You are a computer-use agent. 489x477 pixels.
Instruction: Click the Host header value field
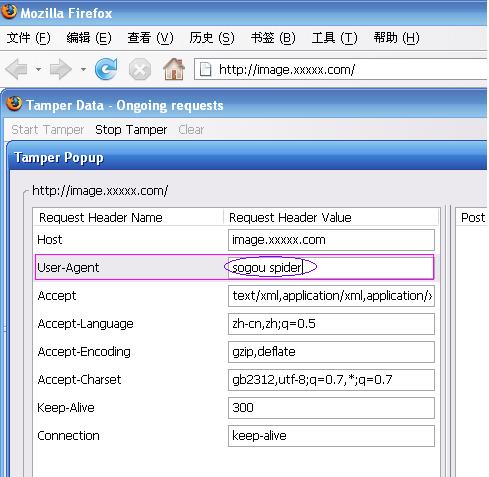pyautogui.click(x=331, y=240)
